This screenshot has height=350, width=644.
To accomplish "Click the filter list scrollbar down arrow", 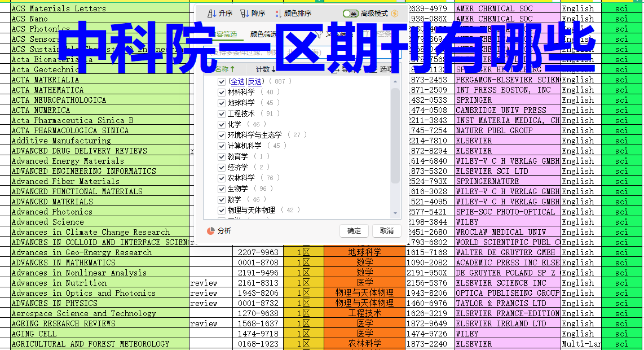I will pyautogui.click(x=395, y=213).
